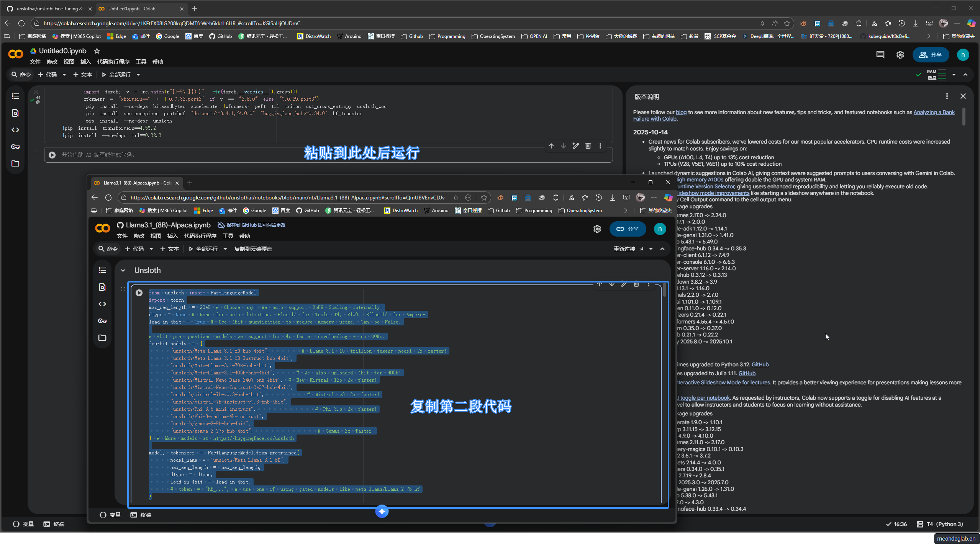Expand the 代码 insert dropdown in Untitled0 toolbar
The width and height of the screenshot is (980, 544).
click(64, 75)
